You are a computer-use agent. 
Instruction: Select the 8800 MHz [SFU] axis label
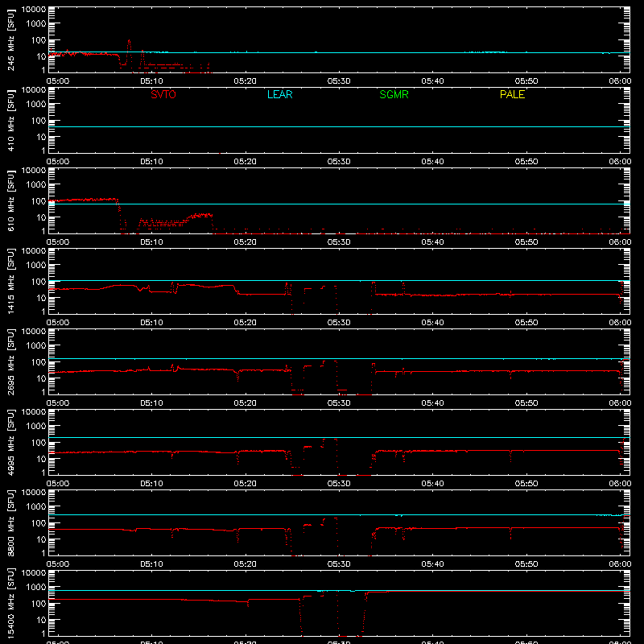click(10, 522)
